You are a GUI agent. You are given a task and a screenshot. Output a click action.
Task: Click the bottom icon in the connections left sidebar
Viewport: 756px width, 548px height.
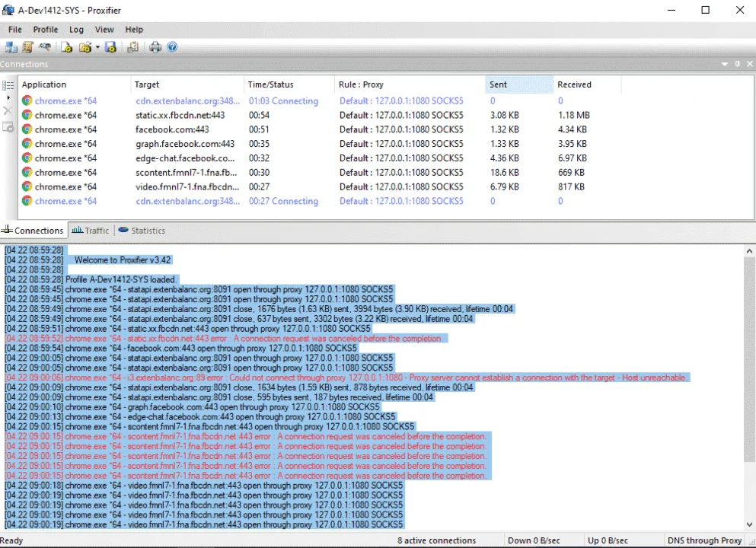click(8, 127)
